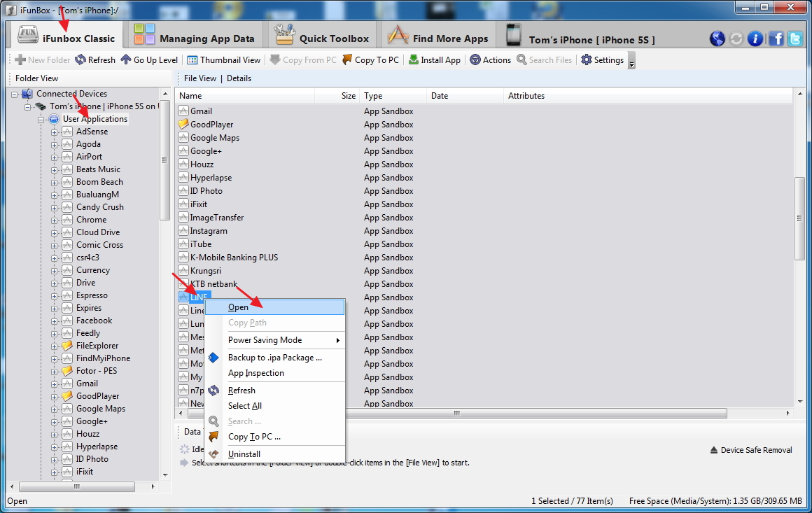Click the blue info icon
The height and width of the screenshot is (513, 812).
(x=755, y=39)
